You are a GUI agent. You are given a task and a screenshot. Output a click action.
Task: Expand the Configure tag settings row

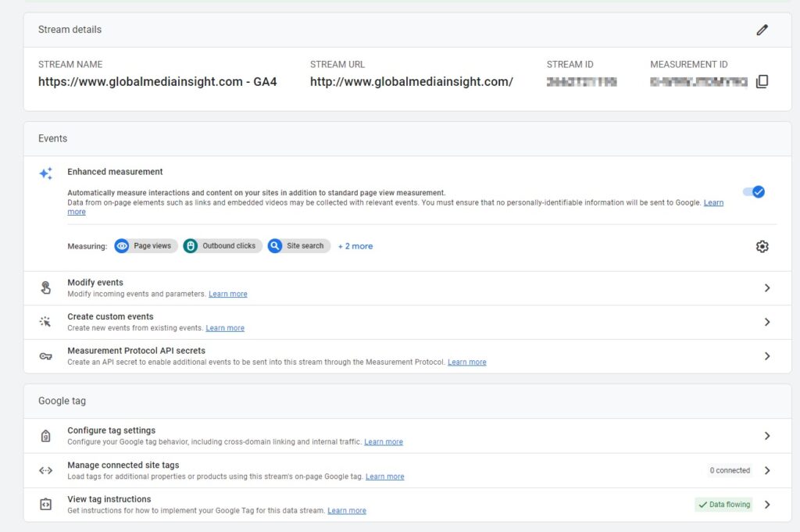(766, 435)
